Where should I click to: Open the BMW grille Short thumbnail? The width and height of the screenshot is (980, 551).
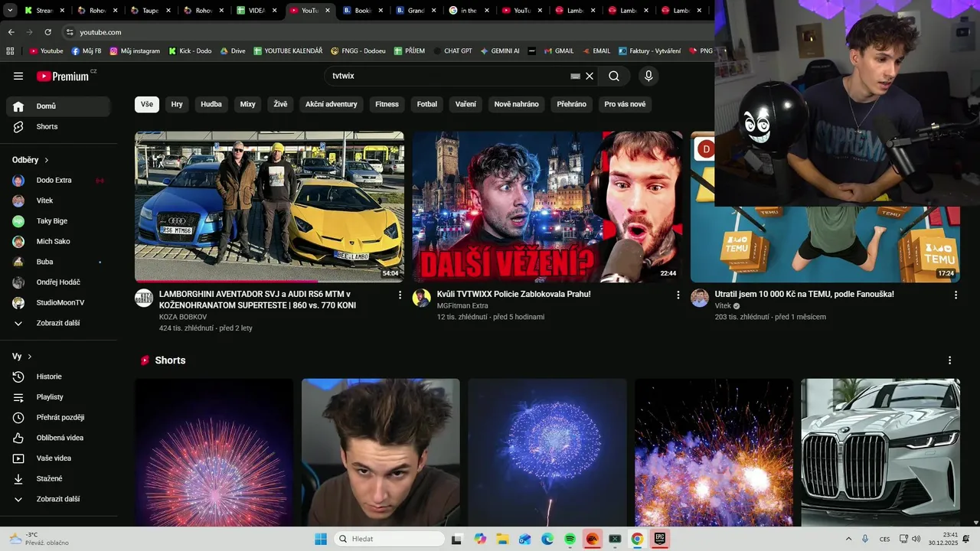(880, 452)
